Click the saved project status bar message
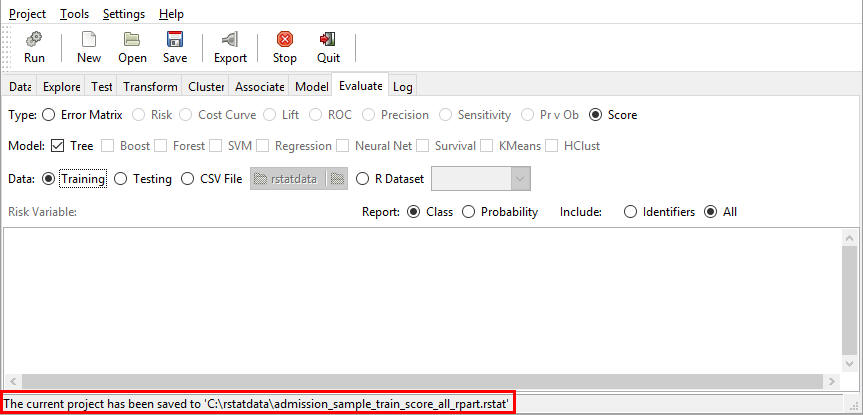This screenshot has height=415, width=863. click(256, 404)
